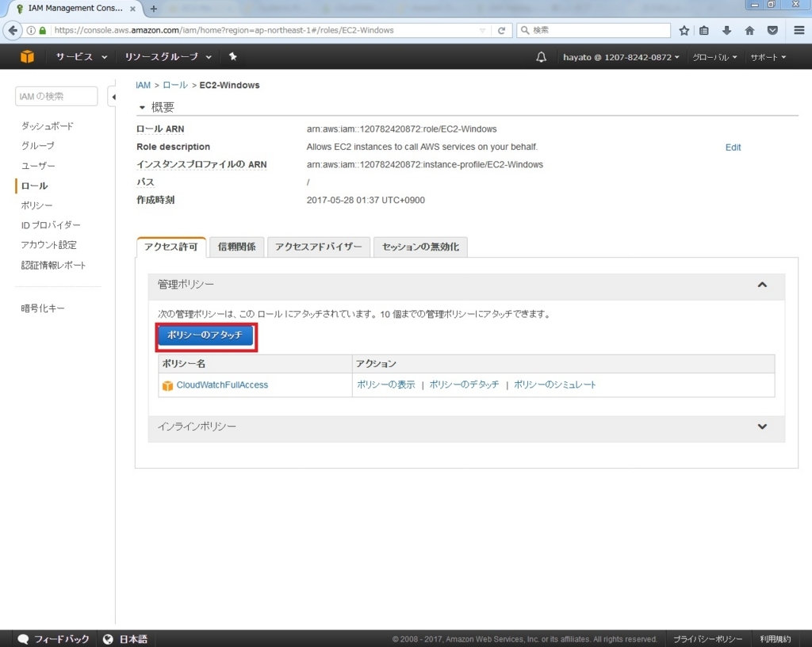Click the instance-profile ARN value text
Image resolution: width=812 pixels, height=647 pixels.
(x=425, y=165)
